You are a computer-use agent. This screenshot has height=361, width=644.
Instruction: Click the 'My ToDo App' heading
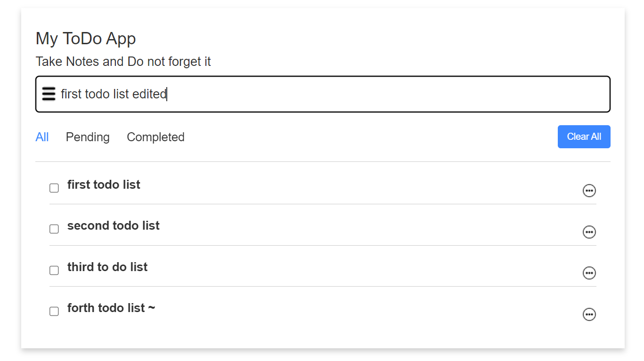coord(86,38)
